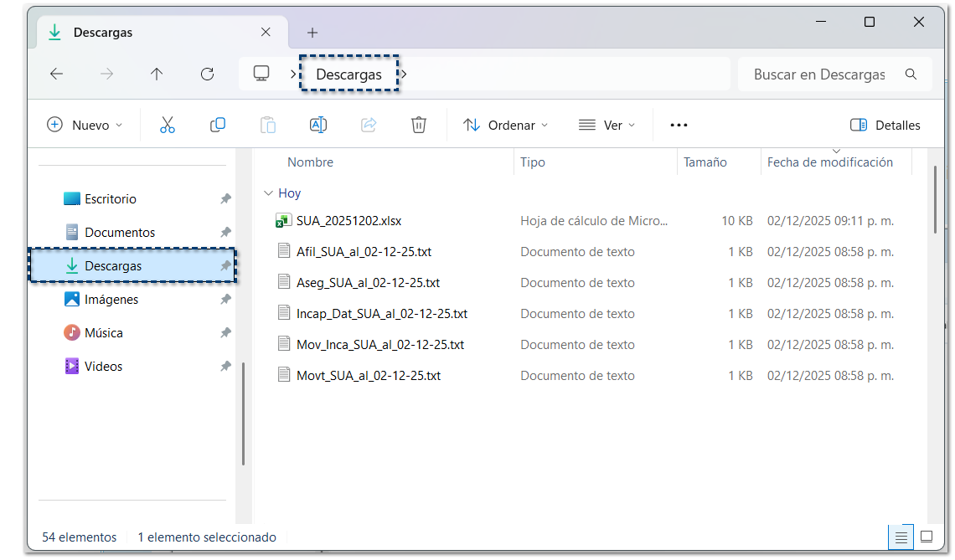
Task: Refresh the Descargas folder view
Action: [x=207, y=74]
